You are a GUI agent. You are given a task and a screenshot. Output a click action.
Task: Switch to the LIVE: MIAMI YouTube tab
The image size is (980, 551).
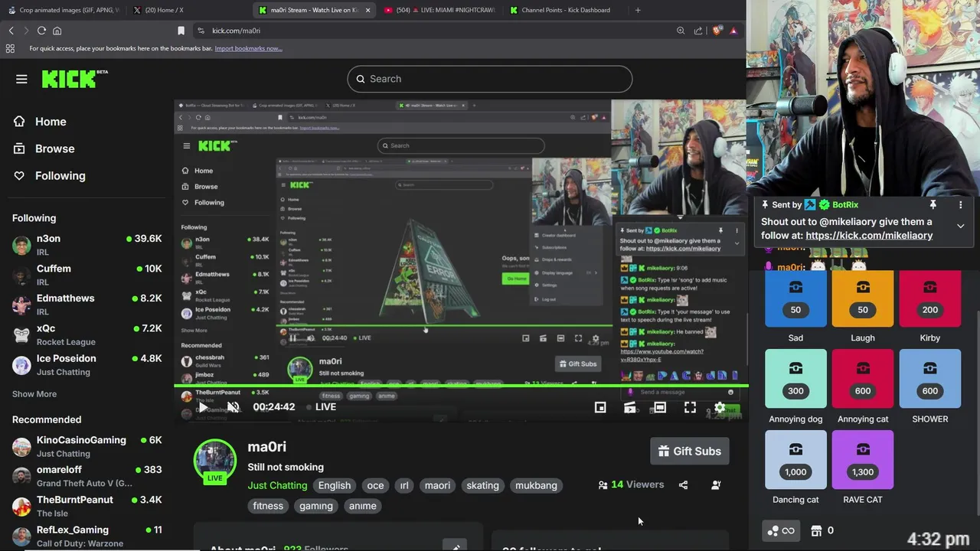pyautogui.click(x=439, y=10)
